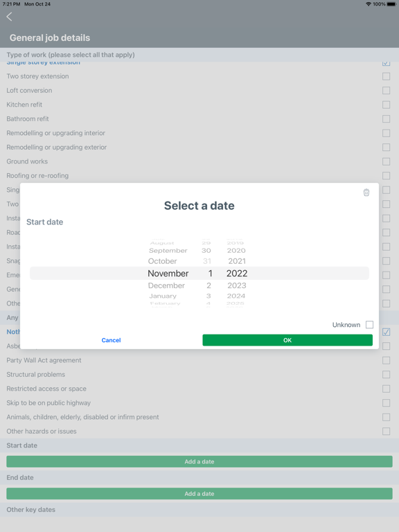
Task: Choose 2023 in the year picker
Action: tap(237, 285)
